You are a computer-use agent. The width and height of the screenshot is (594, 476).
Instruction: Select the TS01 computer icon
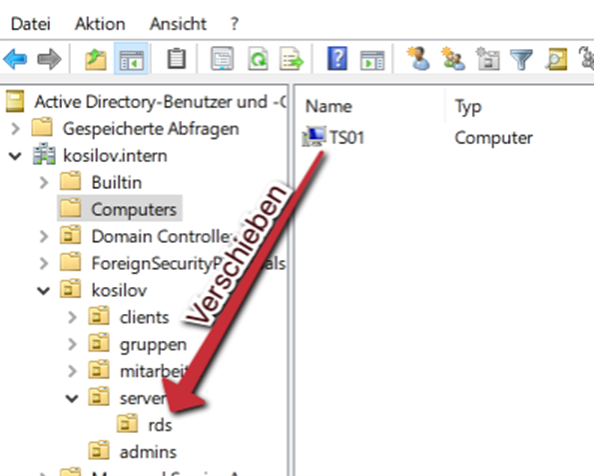(314, 137)
